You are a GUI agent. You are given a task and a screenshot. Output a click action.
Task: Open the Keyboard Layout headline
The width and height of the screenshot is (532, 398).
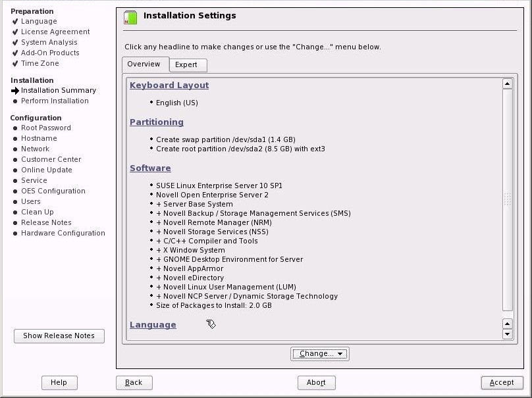169,85
